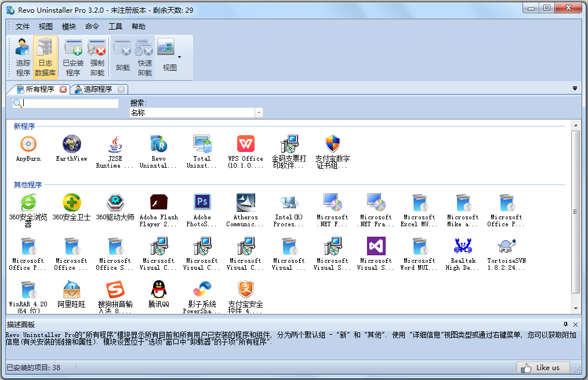This screenshot has width=588, height=380.
Task: Open the 日志数据库 toolbar module
Action: coord(45,57)
